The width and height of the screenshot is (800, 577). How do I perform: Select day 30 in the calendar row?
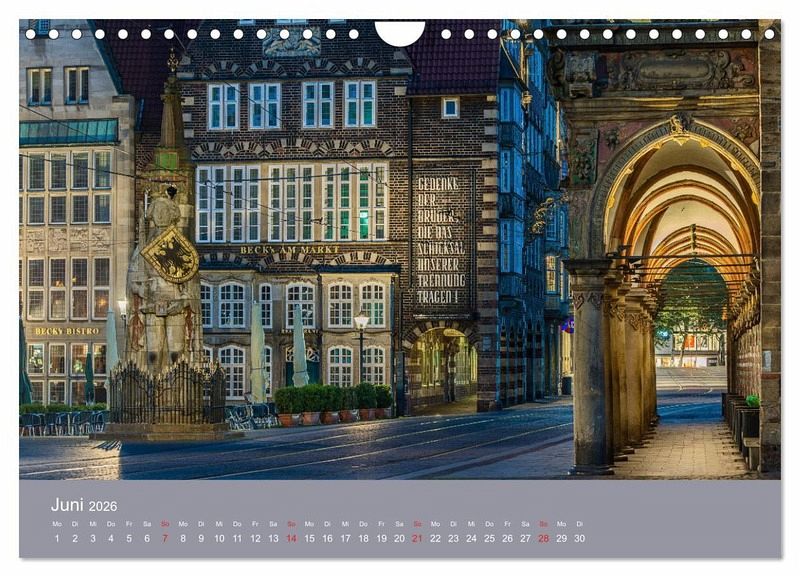pos(580,538)
